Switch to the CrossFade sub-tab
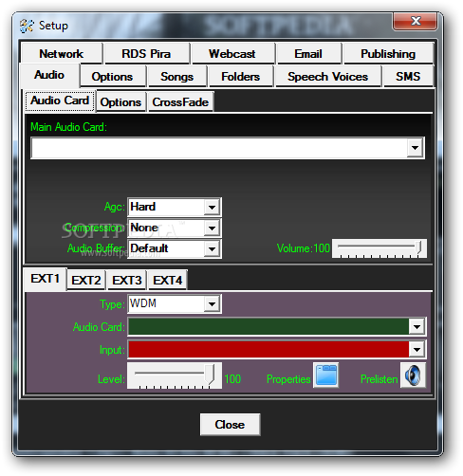463x476 pixels. [180, 102]
